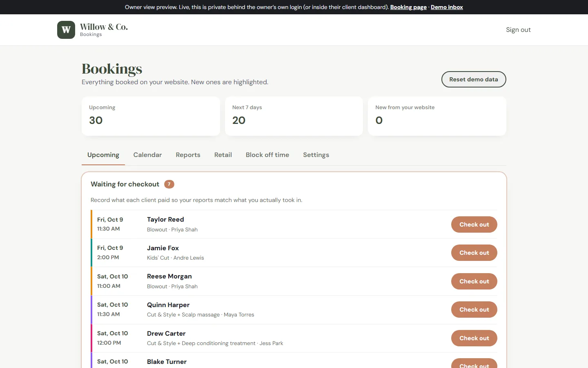The height and width of the screenshot is (368, 588).
Task: Select the Drew Carter client name
Action: (166, 334)
